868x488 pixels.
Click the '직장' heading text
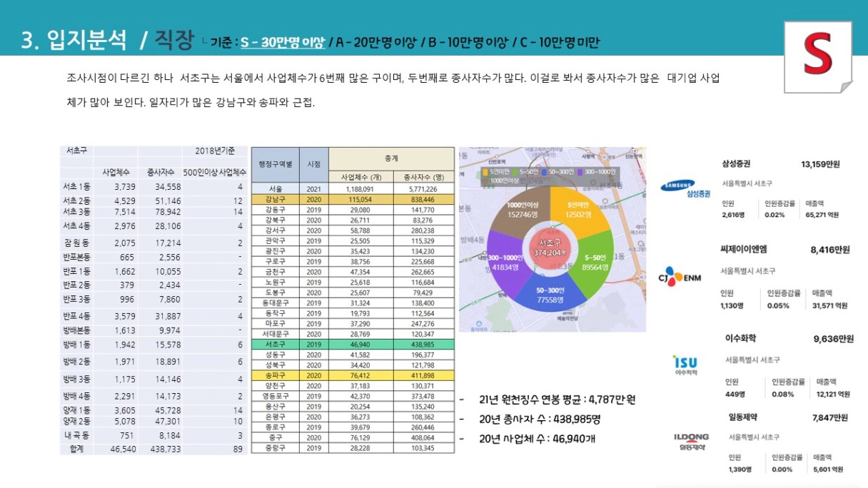pyautogui.click(x=175, y=39)
